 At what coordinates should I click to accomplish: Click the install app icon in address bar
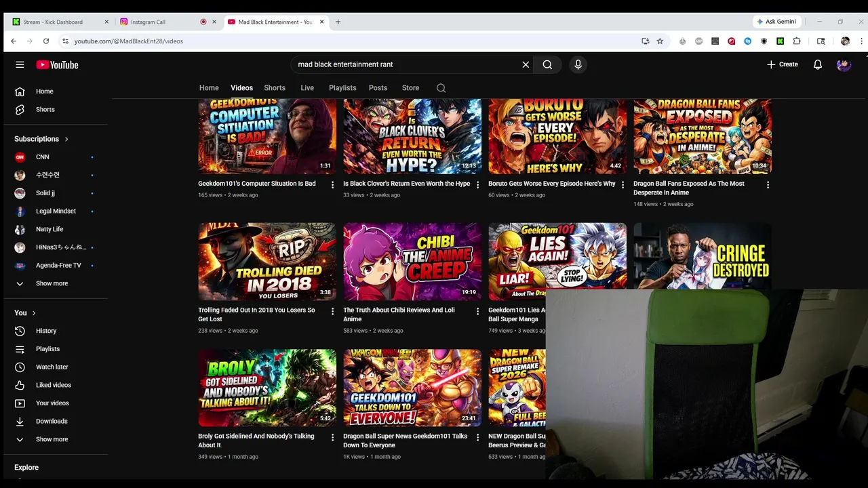tap(645, 41)
